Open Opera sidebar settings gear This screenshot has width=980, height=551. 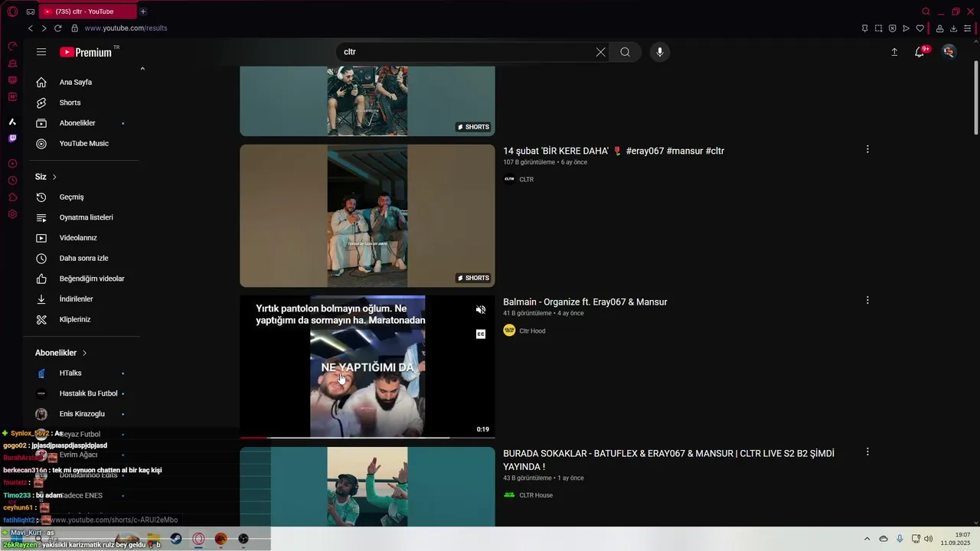pos(12,214)
